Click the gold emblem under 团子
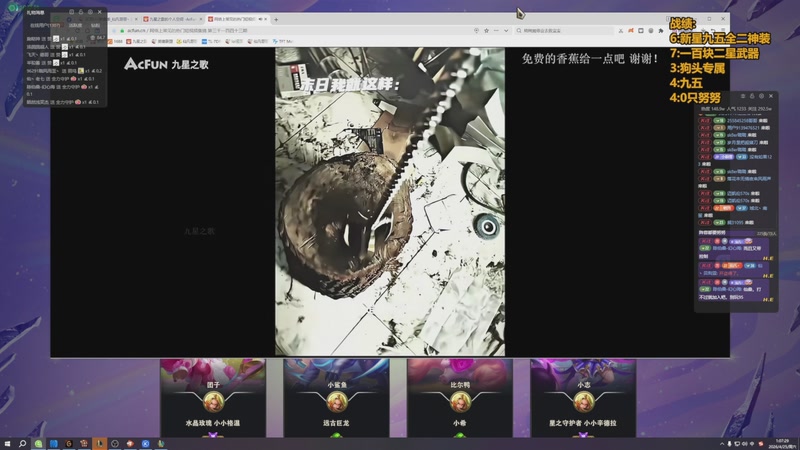 (x=213, y=402)
